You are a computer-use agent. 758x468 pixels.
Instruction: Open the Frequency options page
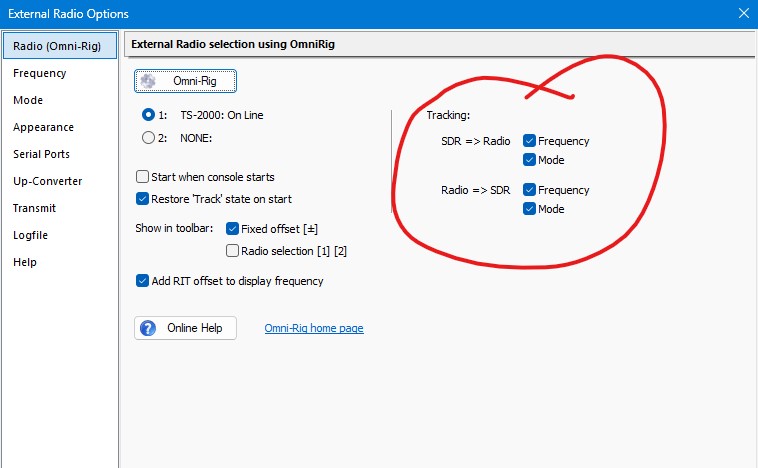point(40,73)
